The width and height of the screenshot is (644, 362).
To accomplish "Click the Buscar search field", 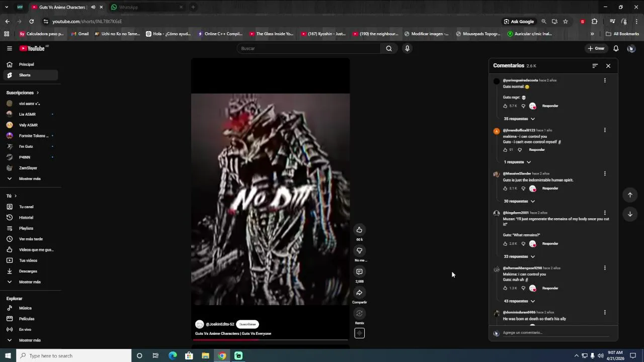I will pos(309,48).
